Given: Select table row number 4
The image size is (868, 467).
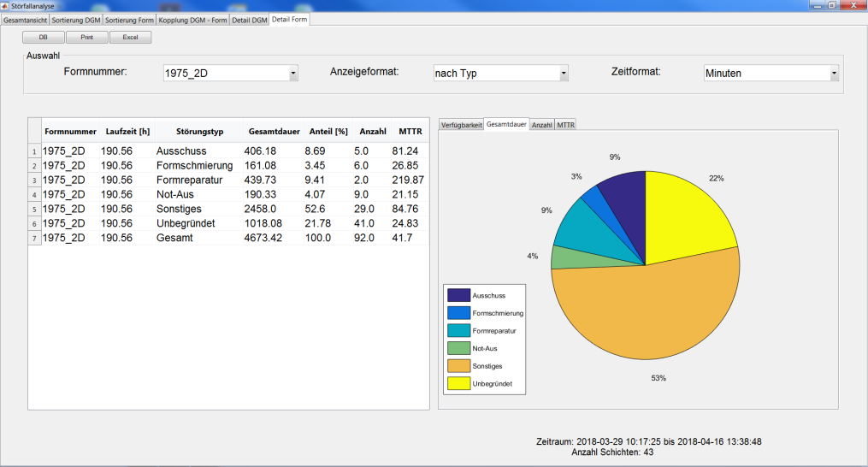Looking at the screenshot, I should (x=34, y=194).
